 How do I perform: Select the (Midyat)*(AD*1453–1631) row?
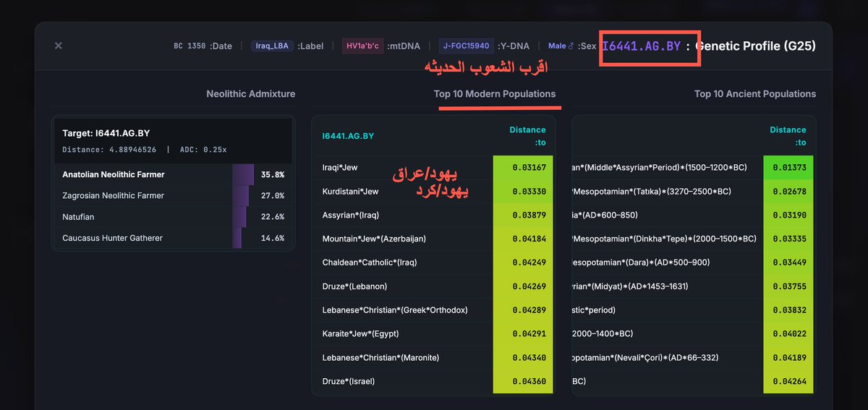[693, 286]
